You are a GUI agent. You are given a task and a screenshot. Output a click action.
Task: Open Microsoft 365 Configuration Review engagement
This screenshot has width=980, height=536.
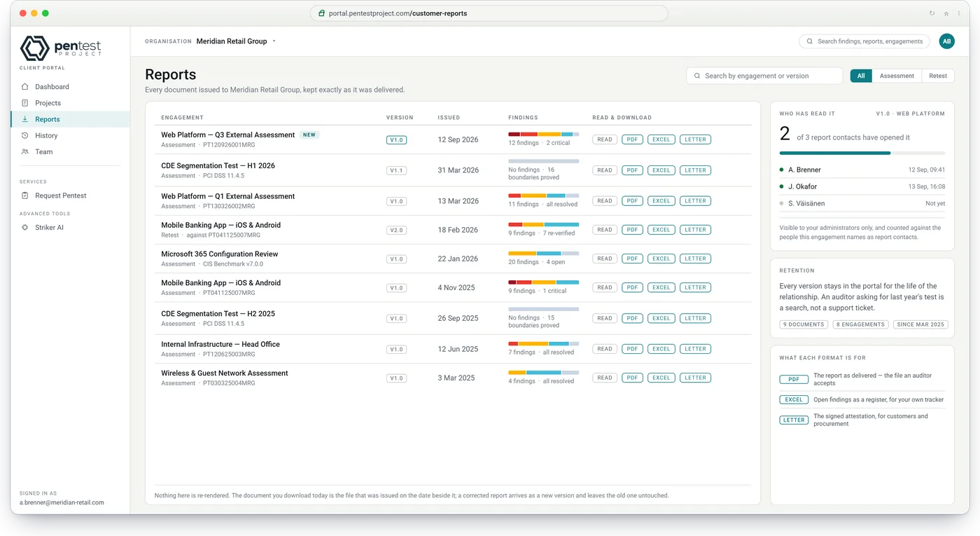click(220, 254)
